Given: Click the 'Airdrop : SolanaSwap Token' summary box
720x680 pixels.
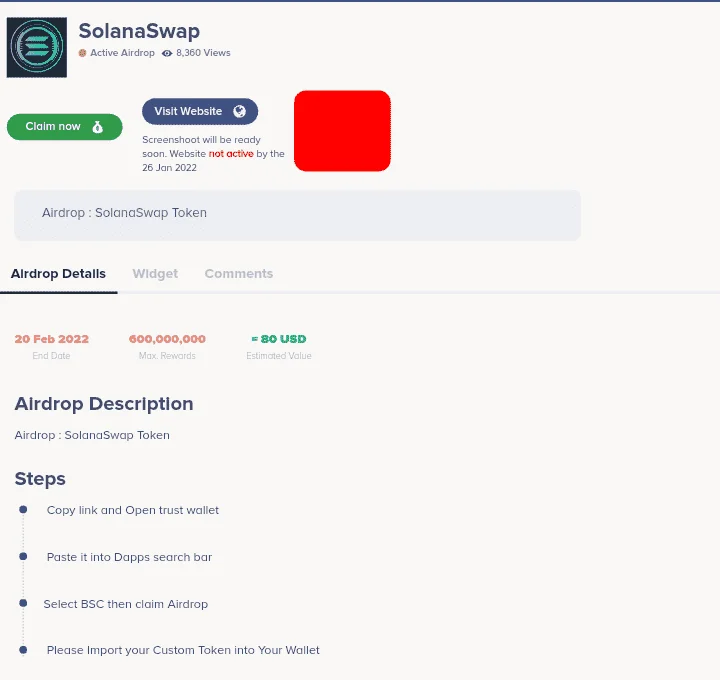Looking at the screenshot, I should point(298,215).
